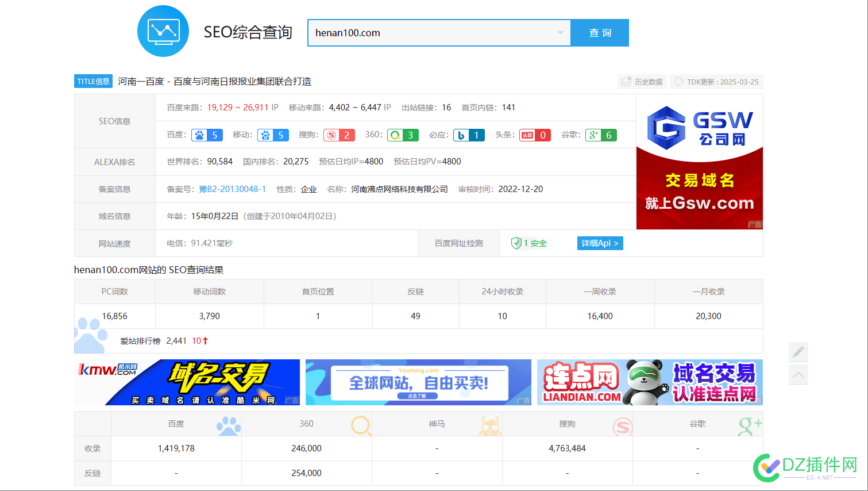
Task: Click the Sogou weight badge 2
Action: click(339, 135)
